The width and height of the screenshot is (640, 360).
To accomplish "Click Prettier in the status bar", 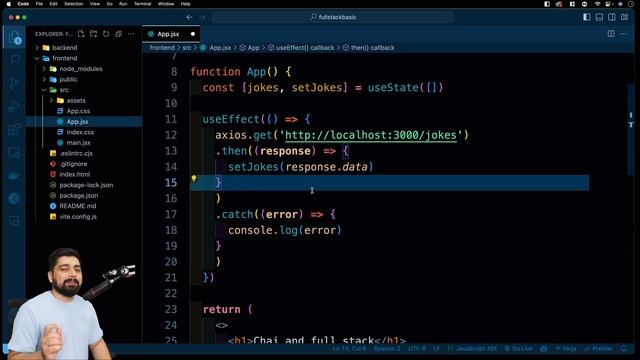I will click(x=599, y=349).
